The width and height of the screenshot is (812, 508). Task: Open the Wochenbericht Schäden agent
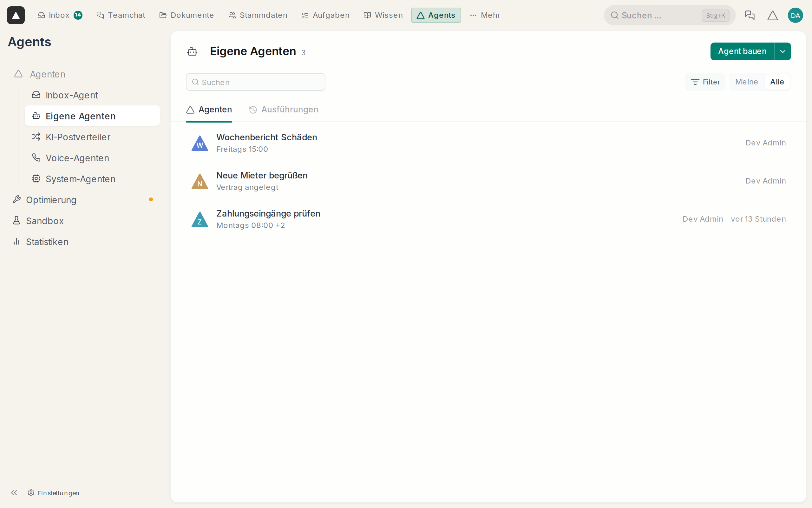tap(488, 143)
